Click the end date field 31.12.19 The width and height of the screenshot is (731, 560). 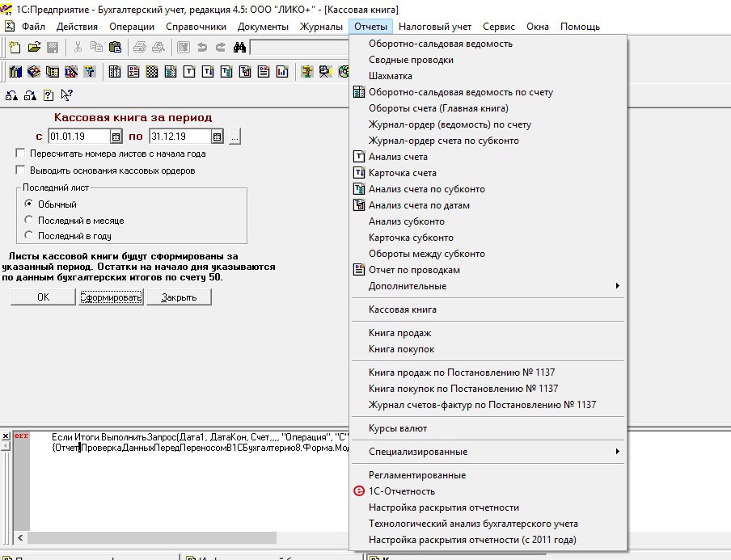pos(180,137)
